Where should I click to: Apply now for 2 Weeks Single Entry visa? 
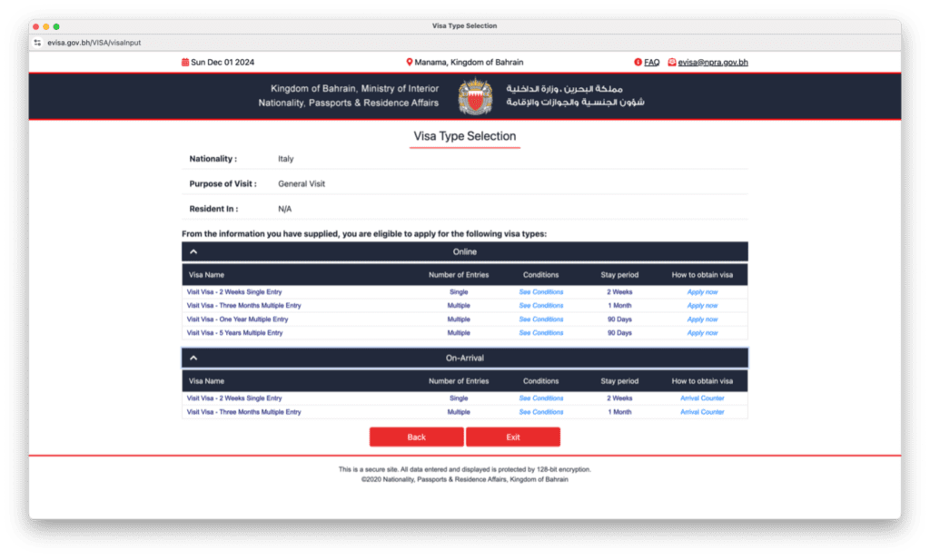[x=702, y=292]
